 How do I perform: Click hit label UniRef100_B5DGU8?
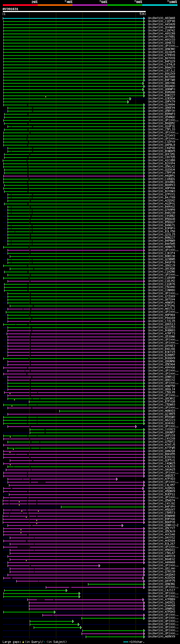[161, 219]
